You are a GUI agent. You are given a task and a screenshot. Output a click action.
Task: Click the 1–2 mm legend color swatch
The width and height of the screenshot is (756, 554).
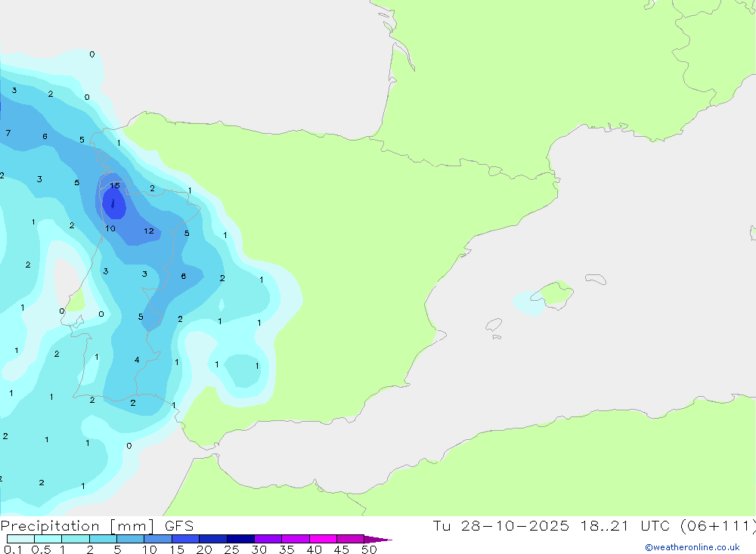(x=76, y=539)
